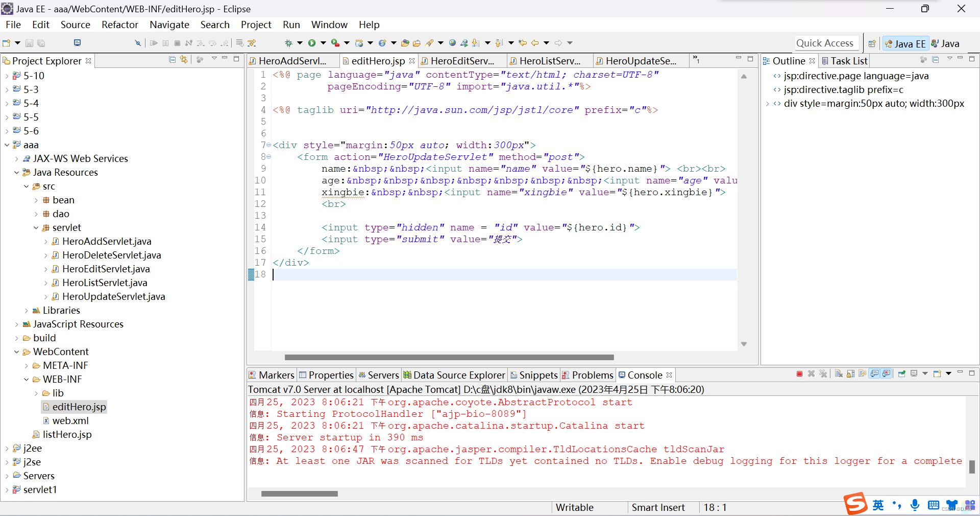The height and width of the screenshot is (516, 980).
Task: Click the microphone icon in the IME bar
Action: tap(915, 505)
